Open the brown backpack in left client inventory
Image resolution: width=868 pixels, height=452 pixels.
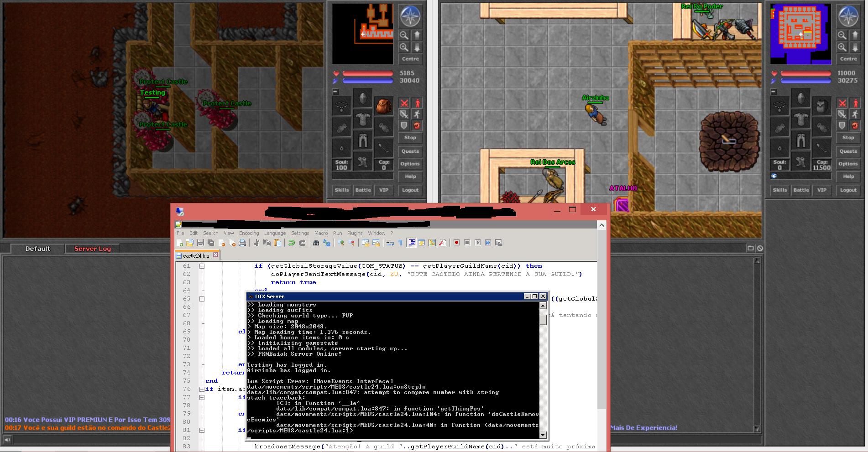tap(384, 106)
